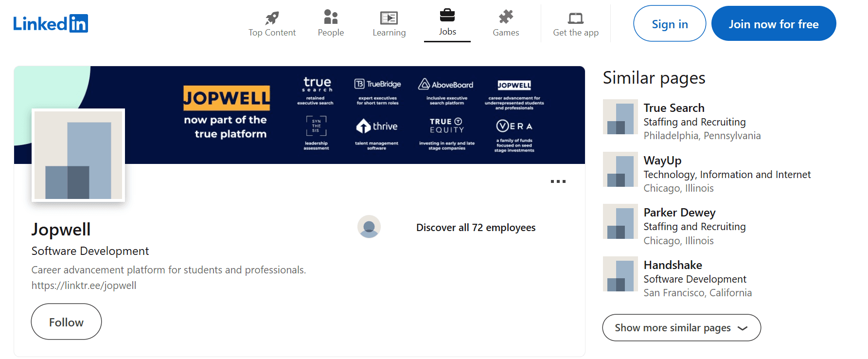This screenshot has width=868, height=359.
Task: Click the employee avatar icon
Action: tap(369, 227)
